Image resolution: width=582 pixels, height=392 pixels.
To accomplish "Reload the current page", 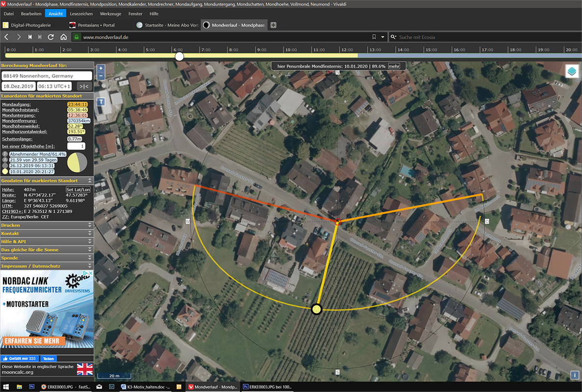I will tap(51, 37).
